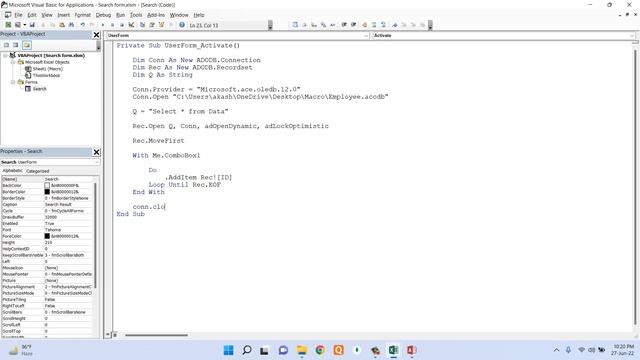
Task: Toggle a breakpoint with the hand icon
Action: pyautogui.click(x=364, y=25)
